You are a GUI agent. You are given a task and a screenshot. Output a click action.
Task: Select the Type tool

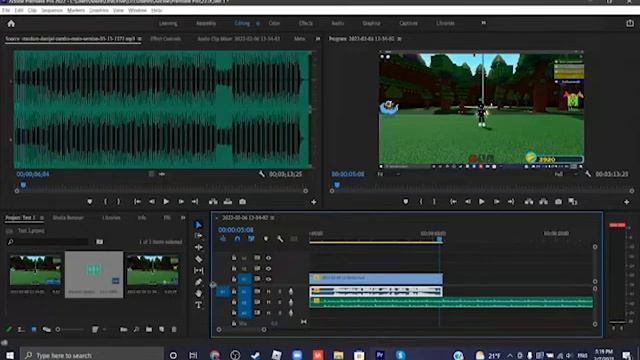198,305
